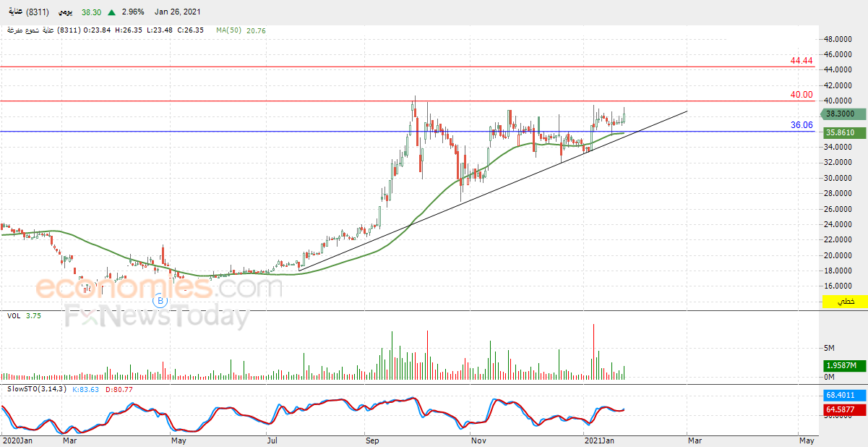Click the yellow خطي scale label
The image size is (868, 447).
click(843, 302)
